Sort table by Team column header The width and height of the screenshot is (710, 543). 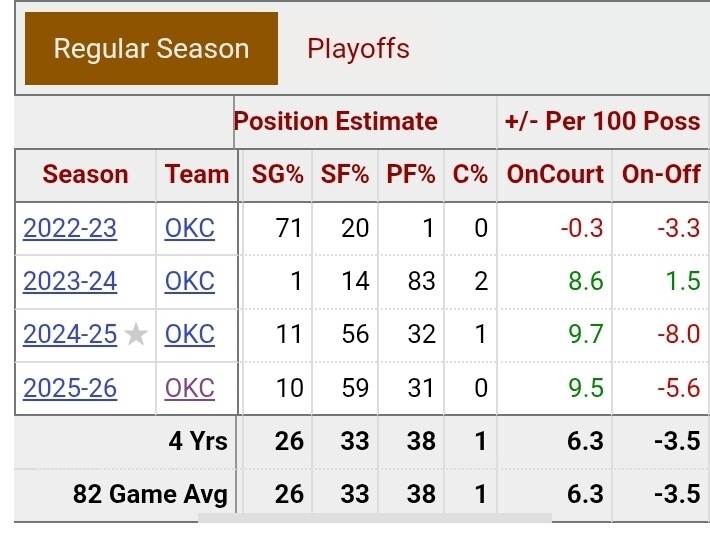click(x=197, y=174)
